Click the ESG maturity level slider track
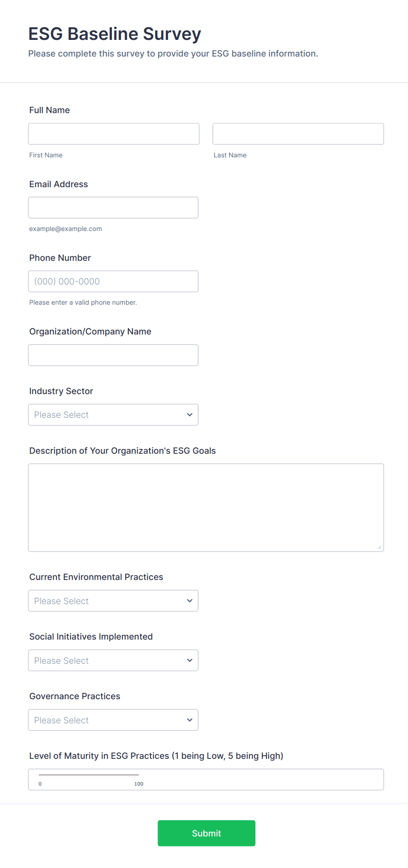This screenshot has width=408, height=868. click(x=89, y=775)
